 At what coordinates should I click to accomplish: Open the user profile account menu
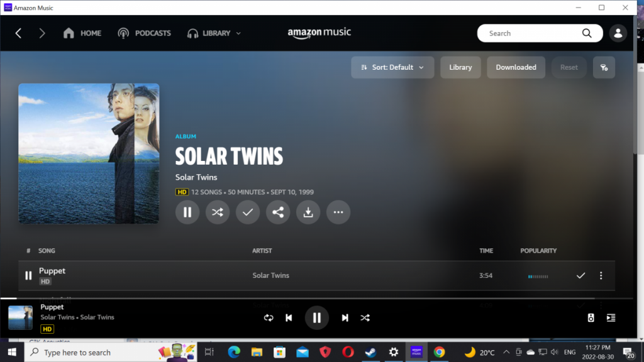click(x=618, y=33)
